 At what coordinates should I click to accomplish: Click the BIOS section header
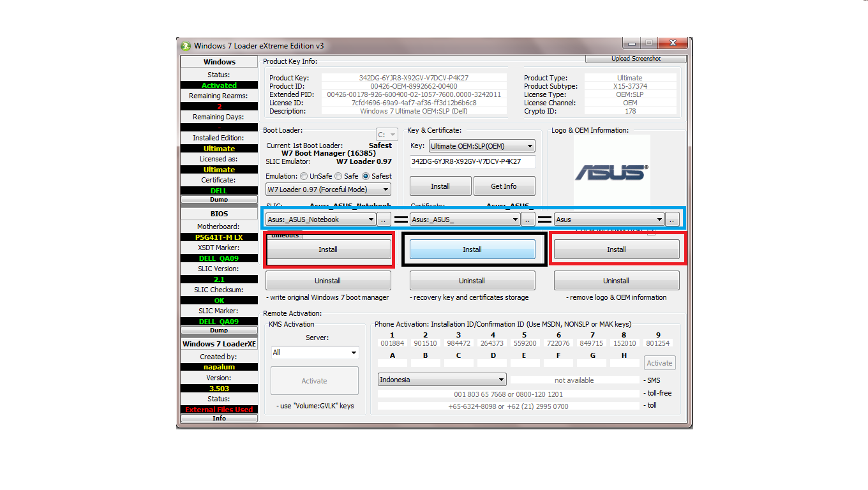click(x=219, y=214)
